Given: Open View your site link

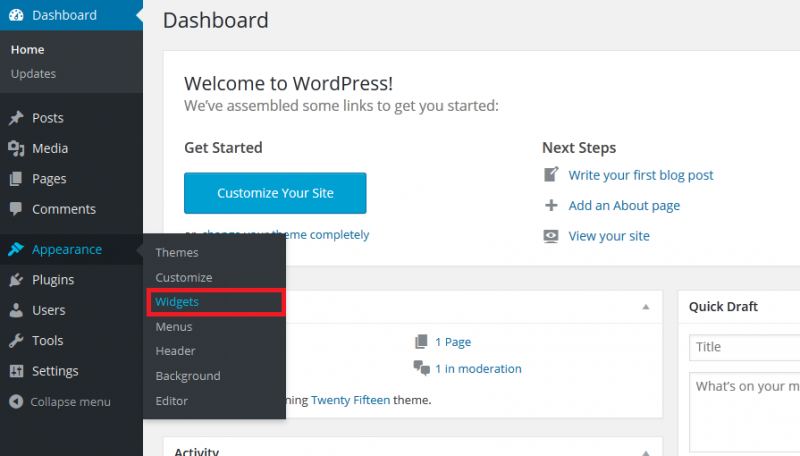Looking at the screenshot, I should pyautogui.click(x=609, y=236).
